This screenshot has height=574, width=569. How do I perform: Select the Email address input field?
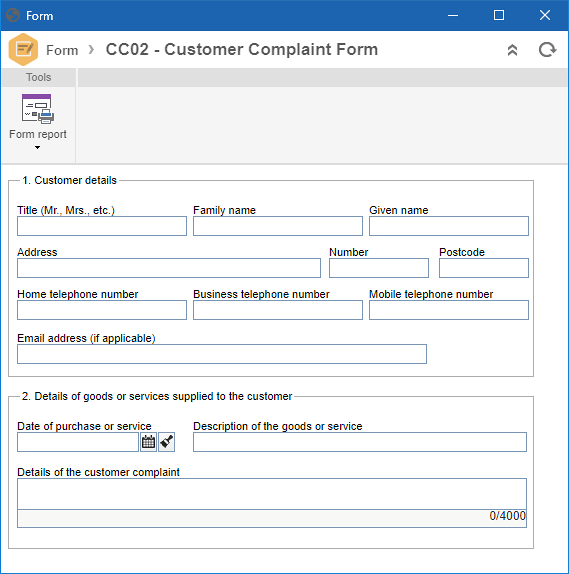click(x=222, y=354)
